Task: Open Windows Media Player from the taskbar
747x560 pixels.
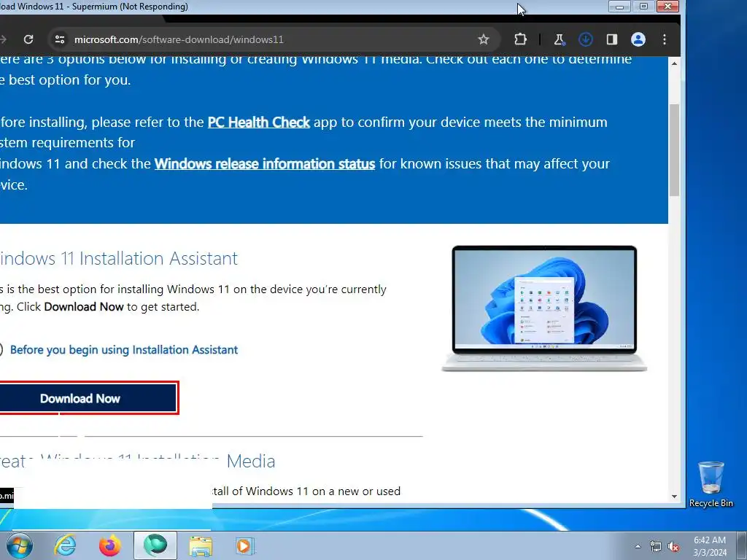Action: pyautogui.click(x=245, y=545)
